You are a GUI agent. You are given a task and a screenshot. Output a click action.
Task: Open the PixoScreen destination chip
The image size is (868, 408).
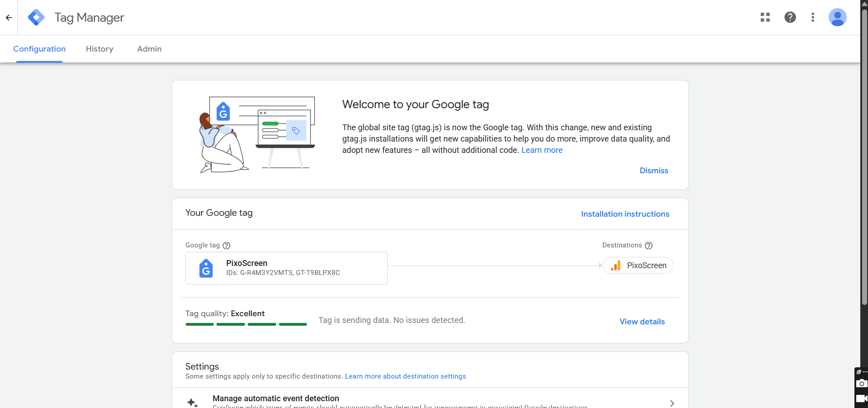[638, 266]
